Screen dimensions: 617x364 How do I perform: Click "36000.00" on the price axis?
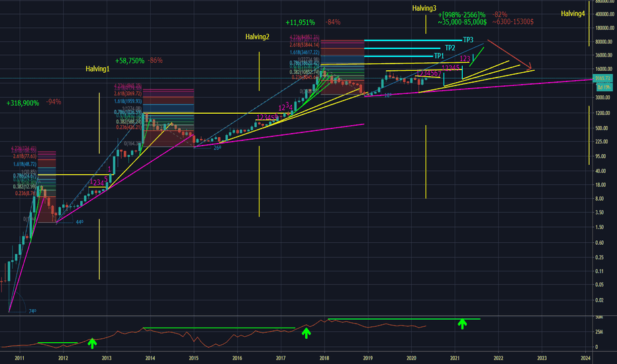(604, 56)
